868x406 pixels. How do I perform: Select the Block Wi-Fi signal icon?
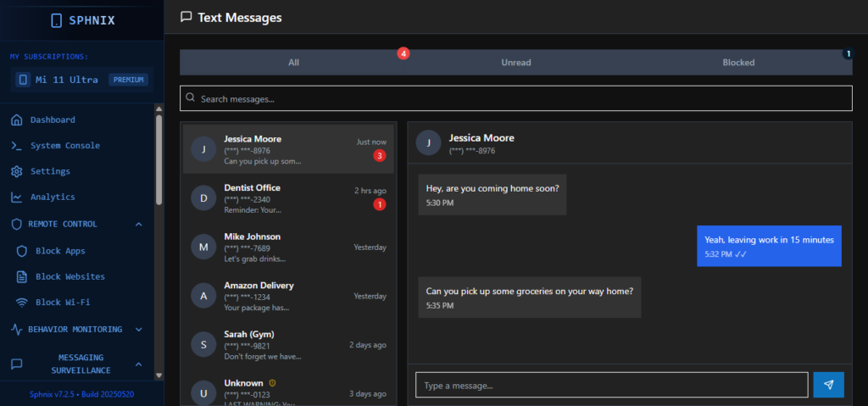click(x=23, y=303)
